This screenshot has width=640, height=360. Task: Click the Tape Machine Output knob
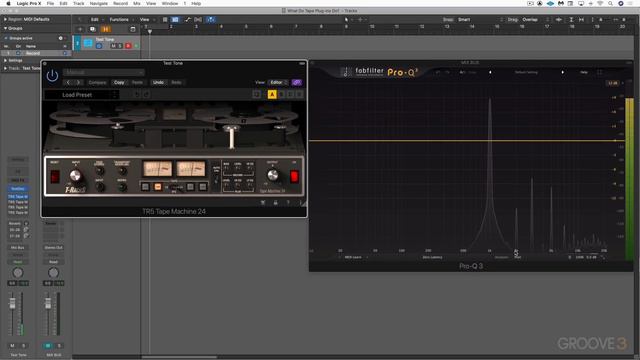coord(273,176)
